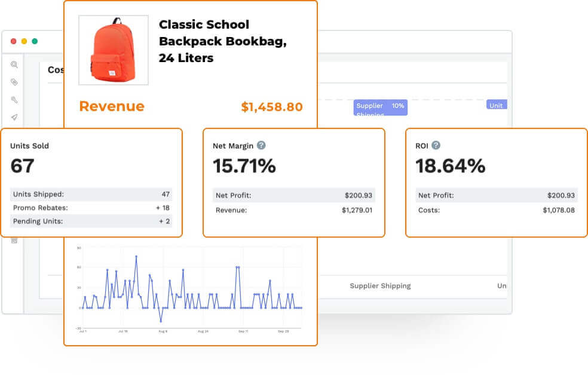Select the Pending Units row
The height and width of the screenshot is (375, 588).
[x=91, y=221]
